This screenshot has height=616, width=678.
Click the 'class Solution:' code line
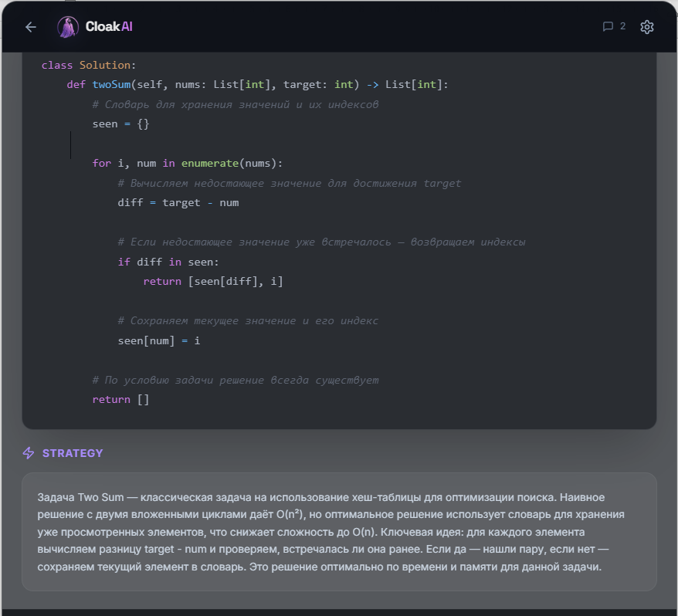coord(89,66)
